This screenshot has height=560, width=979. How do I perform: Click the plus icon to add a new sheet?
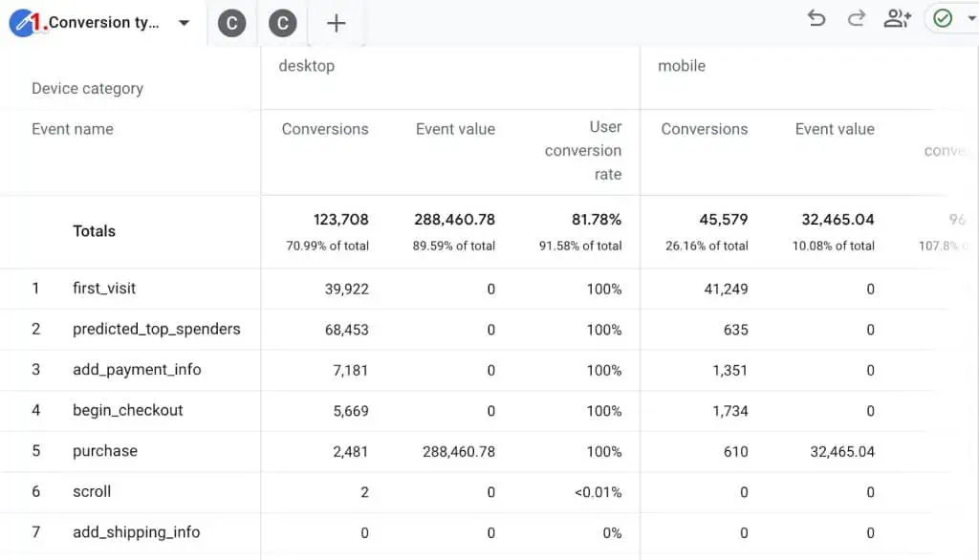(x=336, y=22)
